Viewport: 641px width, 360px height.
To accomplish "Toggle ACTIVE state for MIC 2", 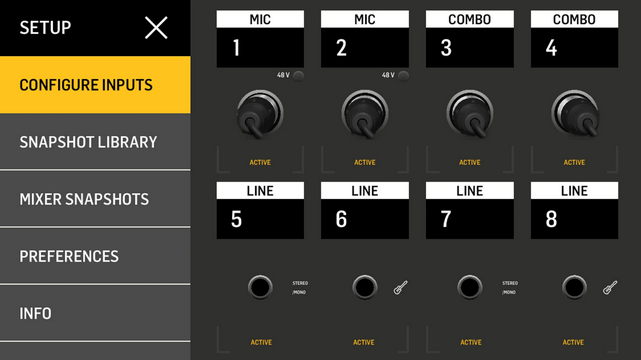I will 365,162.
